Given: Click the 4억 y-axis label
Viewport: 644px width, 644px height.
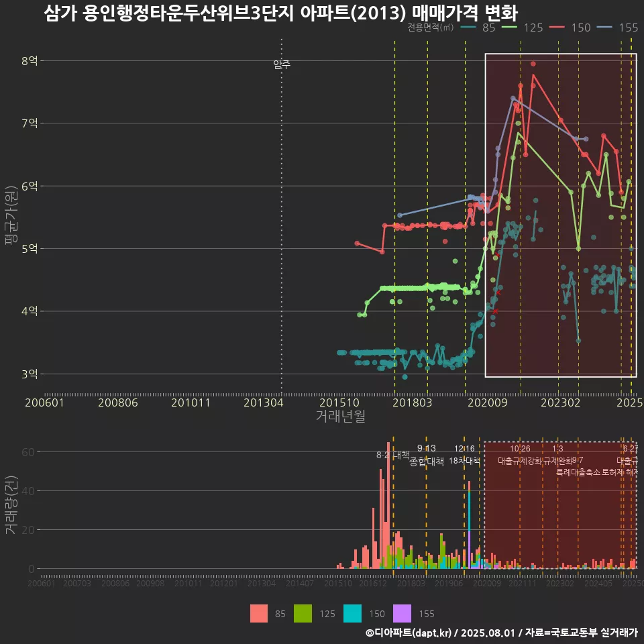Looking at the screenshot, I should [x=30, y=311].
